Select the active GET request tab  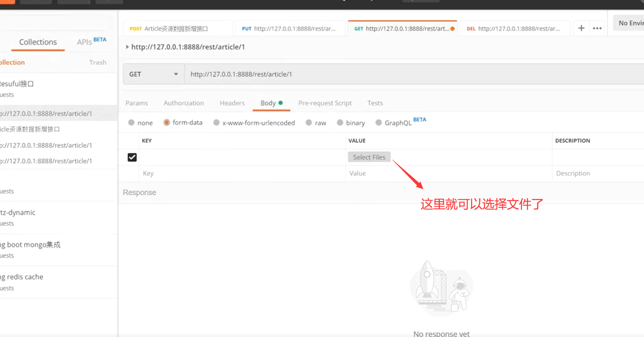[403, 29]
